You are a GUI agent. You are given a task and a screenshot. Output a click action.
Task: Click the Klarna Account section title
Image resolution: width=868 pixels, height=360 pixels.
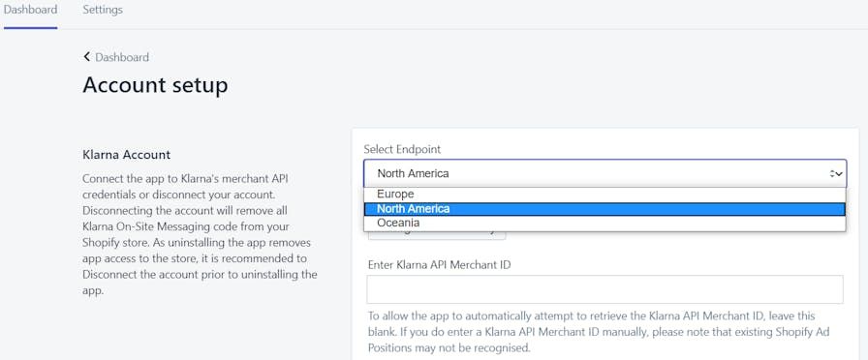[x=126, y=154]
